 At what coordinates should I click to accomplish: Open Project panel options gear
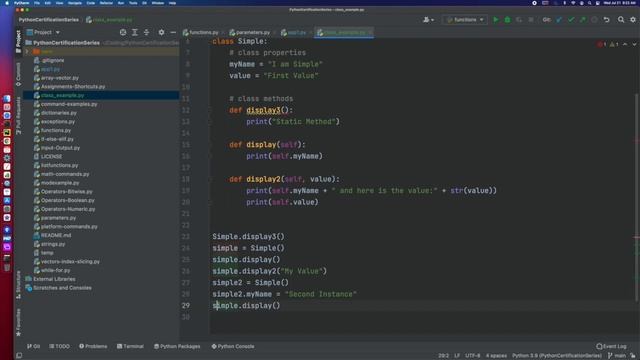pyautogui.click(x=161, y=32)
